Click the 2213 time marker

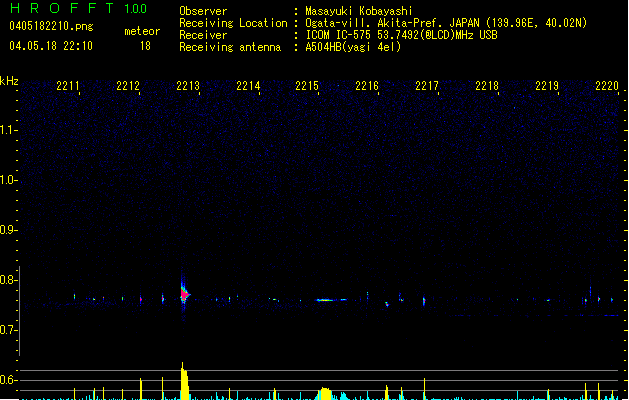coord(188,86)
